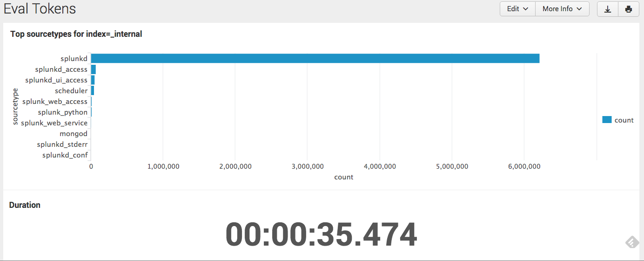This screenshot has height=261, width=644.
Task: Click the scheduler bar
Action: point(92,90)
